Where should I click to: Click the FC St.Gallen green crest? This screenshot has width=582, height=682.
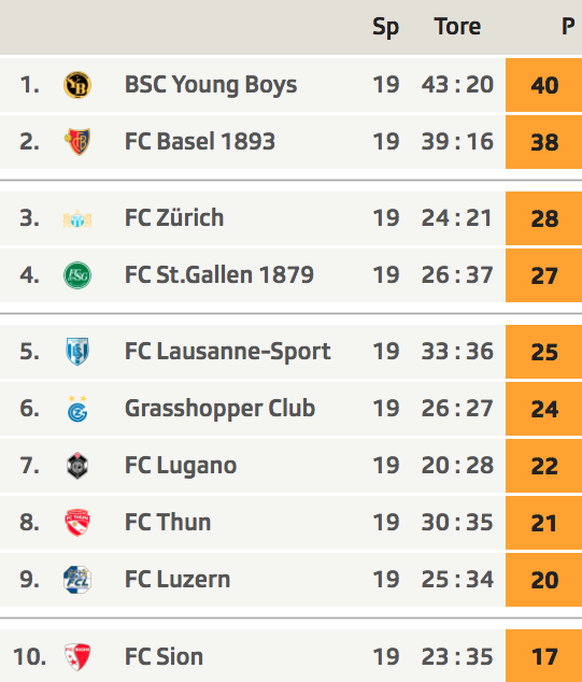(77, 275)
